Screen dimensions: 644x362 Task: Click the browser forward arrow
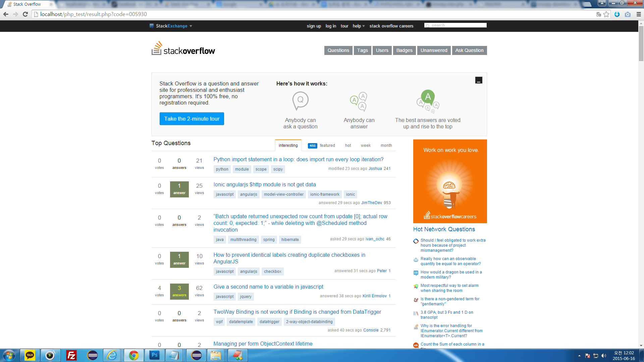click(x=15, y=14)
